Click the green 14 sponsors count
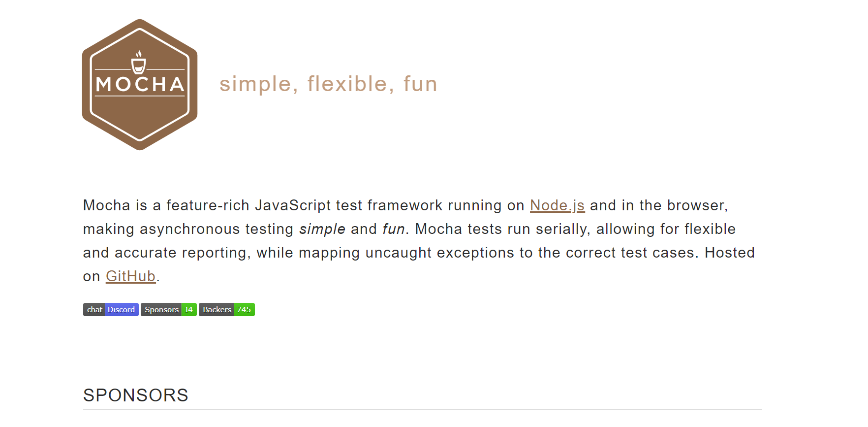868x427 pixels. (188, 310)
